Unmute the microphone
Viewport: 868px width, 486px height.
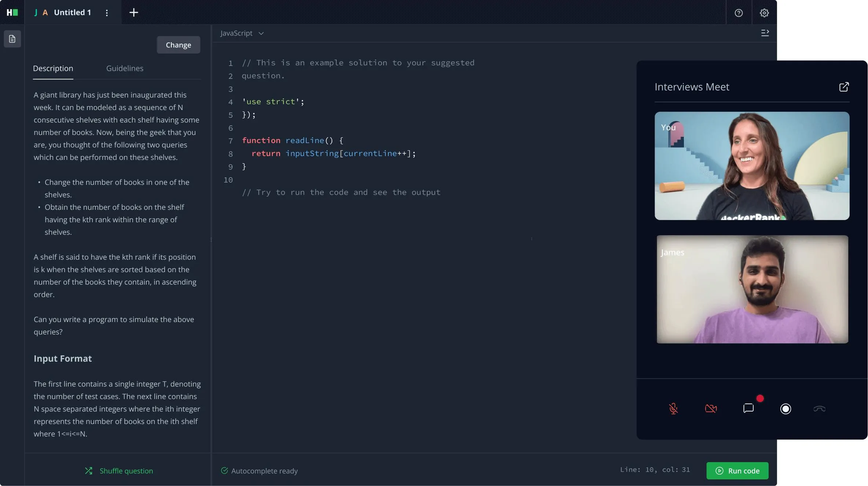pyautogui.click(x=673, y=409)
